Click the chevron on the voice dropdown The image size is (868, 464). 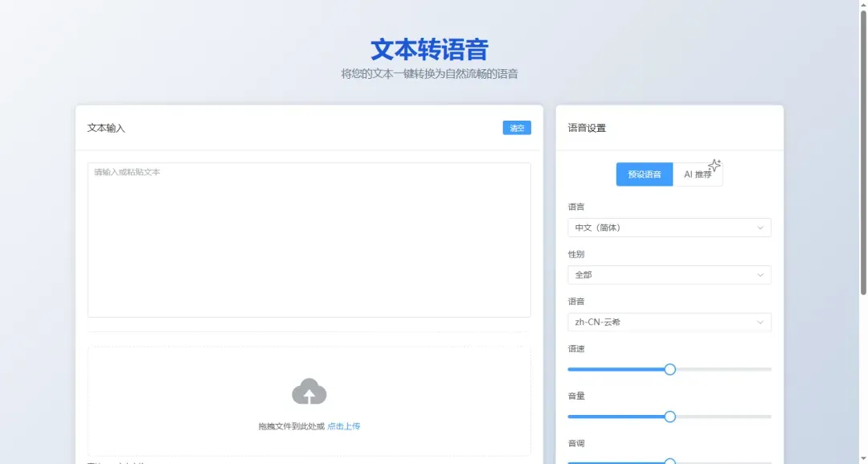[760, 322]
